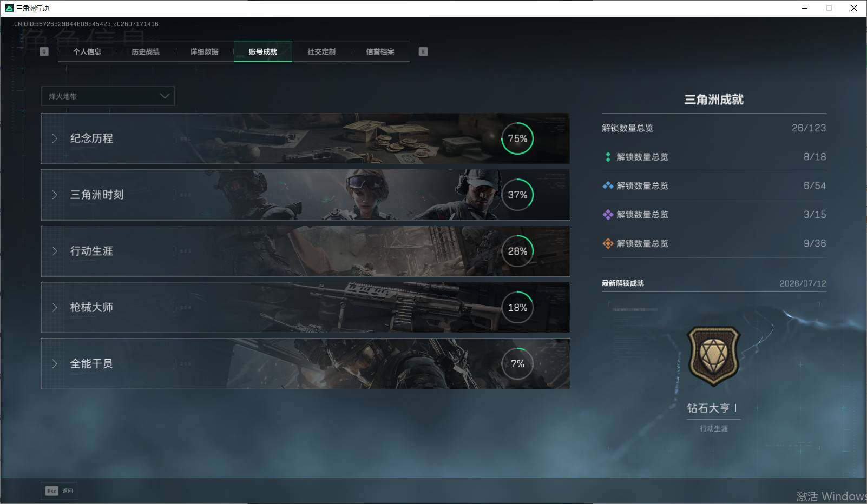Click the 7% progress ring on 全能干员
This screenshot has height=504, width=867.
[517, 364]
